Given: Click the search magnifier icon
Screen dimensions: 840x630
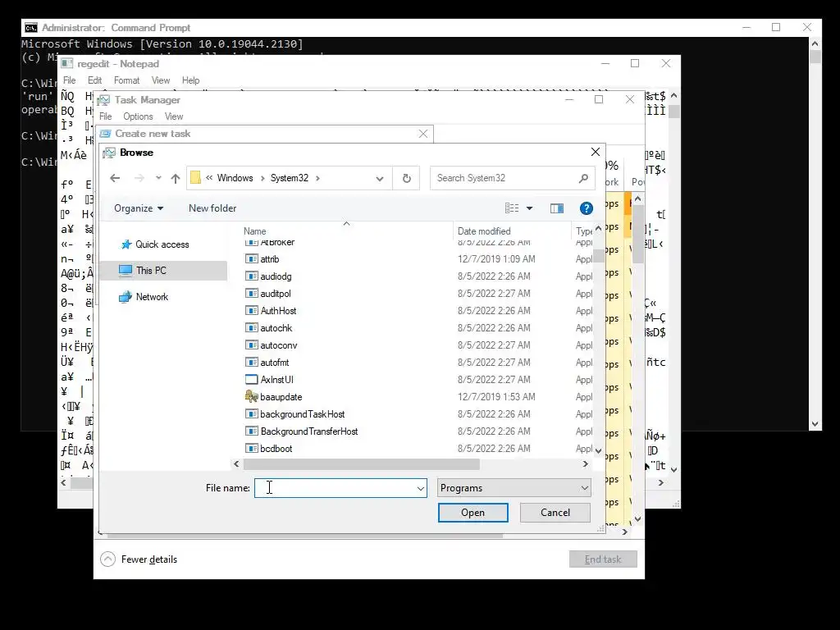Looking at the screenshot, I should [583, 178].
